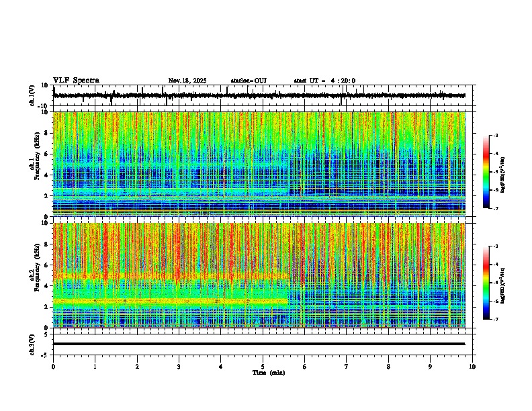Click the "2" kHz tick on ch.1 spectrogram
Screen dimensions: 532x411
47,196
